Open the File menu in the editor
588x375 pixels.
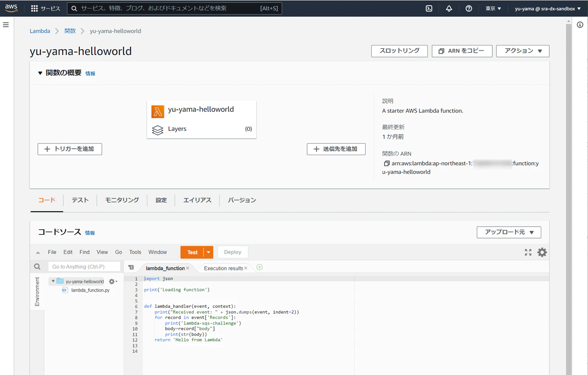[52, 252]
